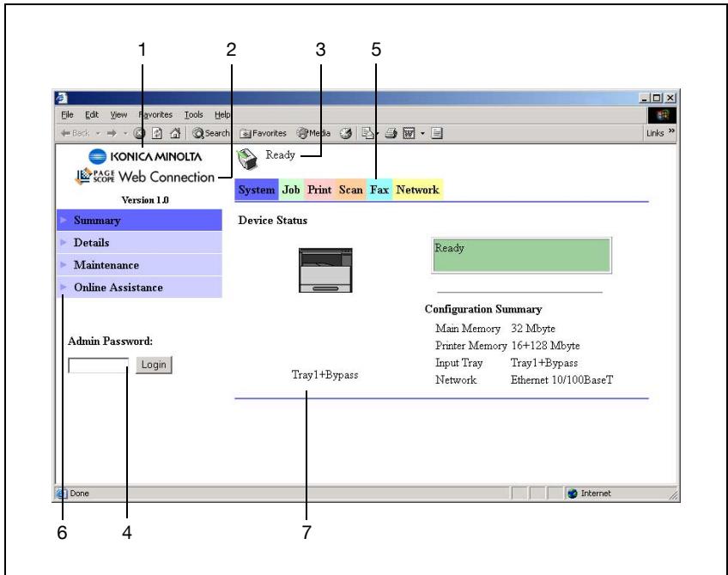
Task: Select Online Assistance in the left menu
Action: [x=139, y=287]
